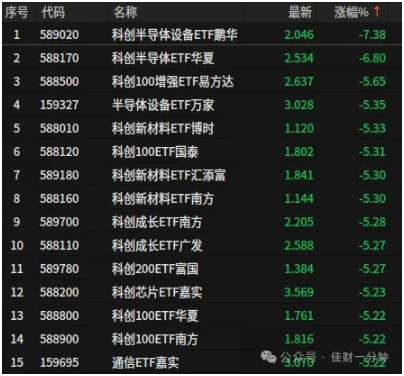This screenshot has width=404, height=376.
Task: Click latest price 1.802
Action: [x=299, y=152]
